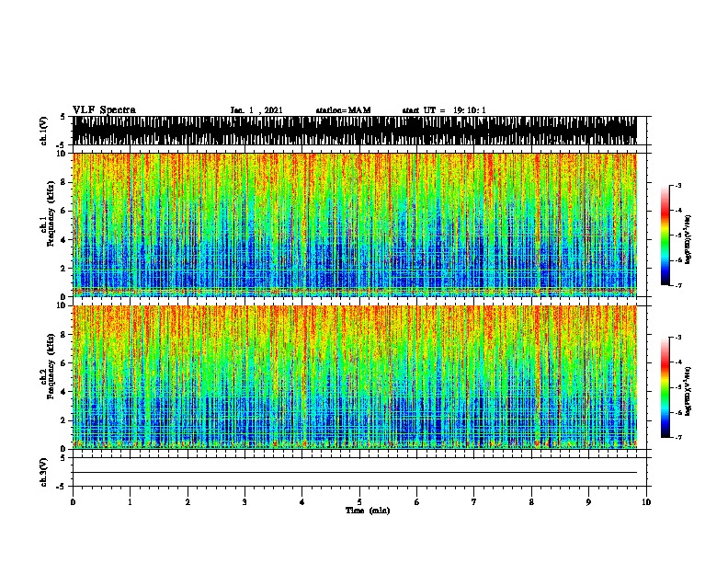
Task: Click the "6" kHz tick of ch.2 spectrogram
Action: 64,363
